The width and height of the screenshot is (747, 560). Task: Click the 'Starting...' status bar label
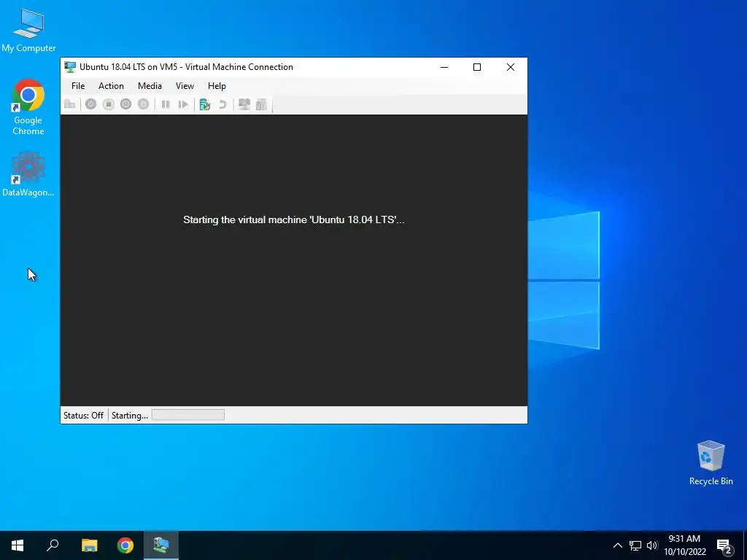click(130, 415)
